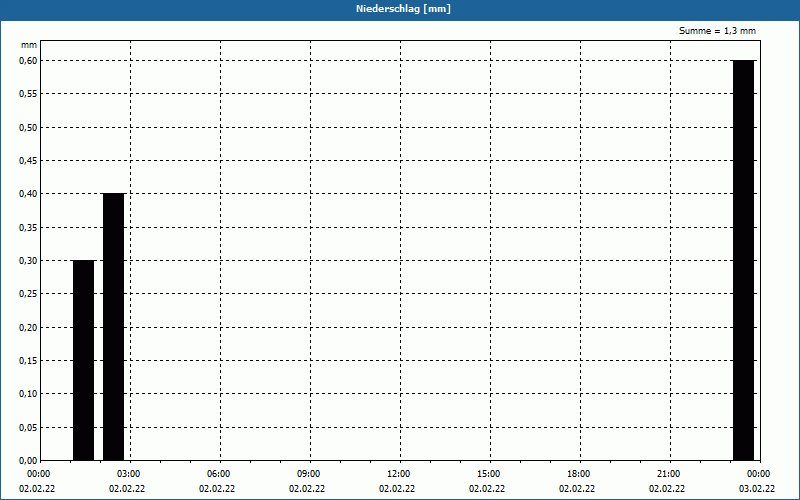Click the 21:00 time axis label
This screenshot has width=800, height=500.
pyautogui.click(x=668, y=474)
